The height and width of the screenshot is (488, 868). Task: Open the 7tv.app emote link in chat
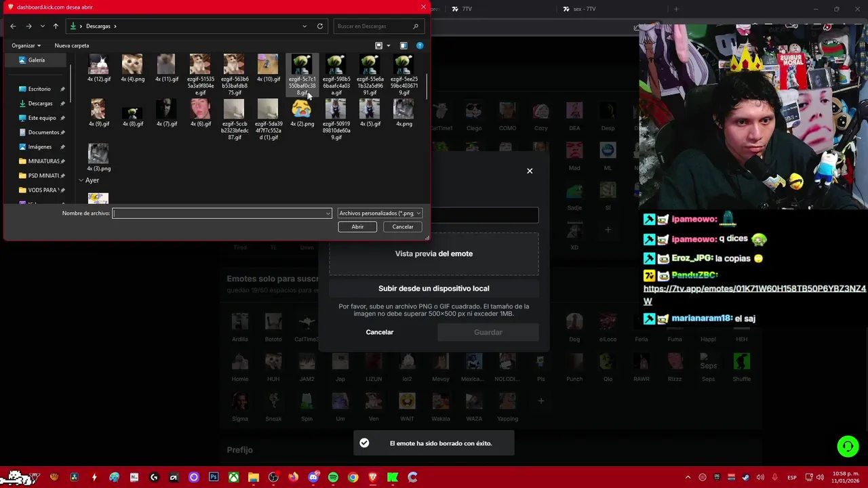755,295
